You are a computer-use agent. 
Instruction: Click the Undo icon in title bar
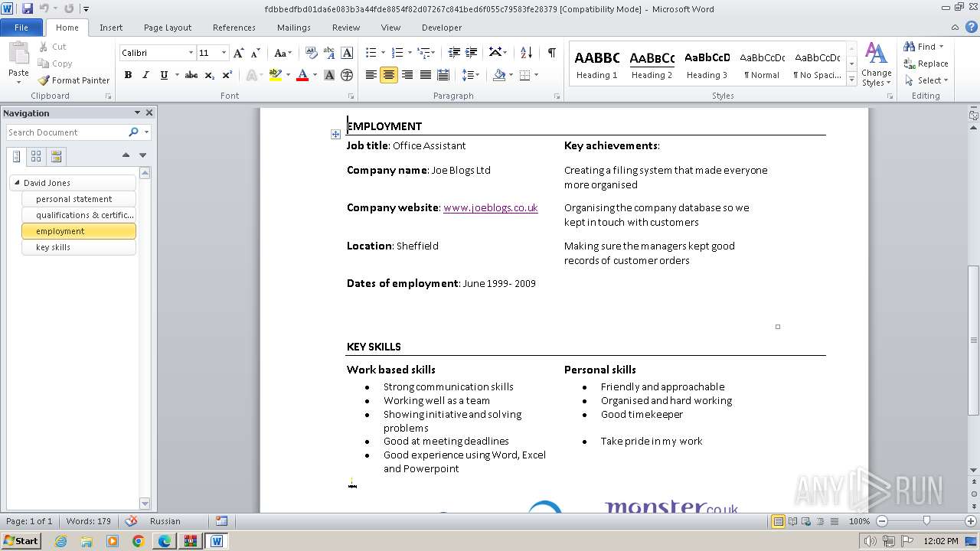pos(44,8)
